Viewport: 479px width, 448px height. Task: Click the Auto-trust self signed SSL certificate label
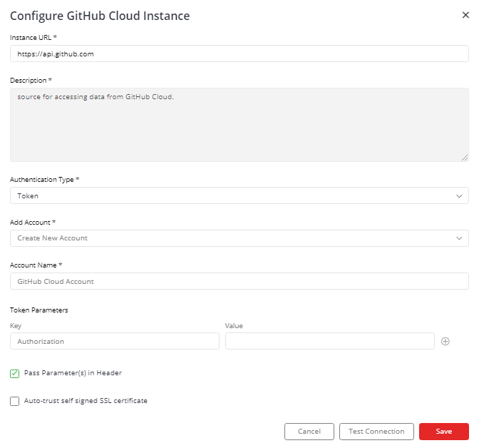[86, 401]
